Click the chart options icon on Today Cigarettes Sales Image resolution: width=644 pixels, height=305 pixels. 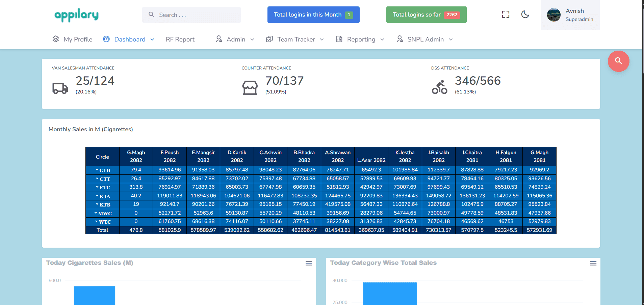309,263
